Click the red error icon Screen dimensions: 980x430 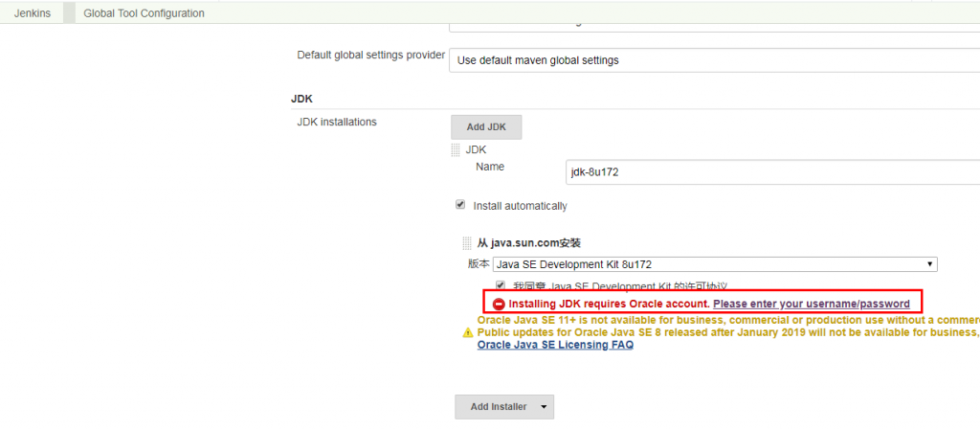coord(499,305)
